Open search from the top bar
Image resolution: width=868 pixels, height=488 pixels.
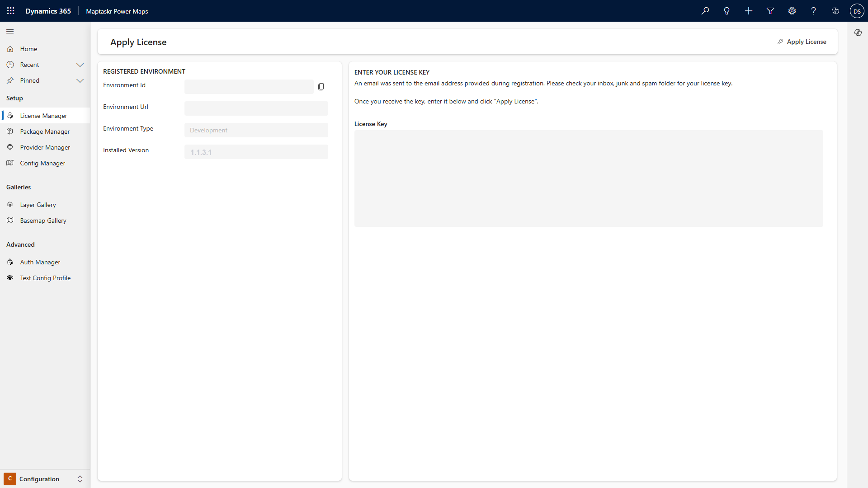pyautogui.click(x=705, y=11)
